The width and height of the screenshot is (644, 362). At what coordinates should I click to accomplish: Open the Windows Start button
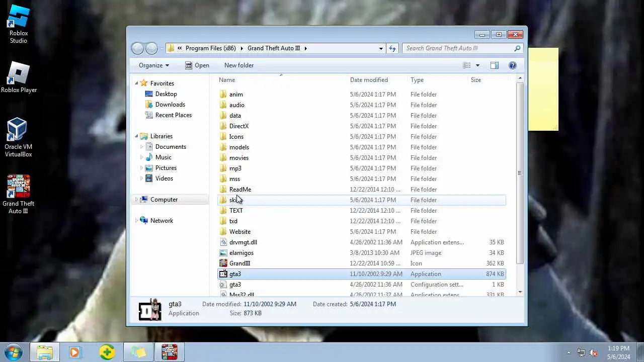(x=14, y=352)
